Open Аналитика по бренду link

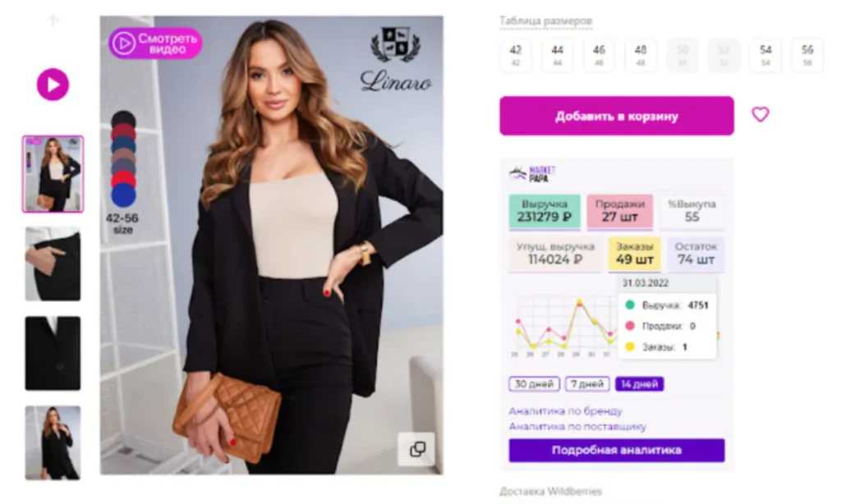(x=565, y=411)
